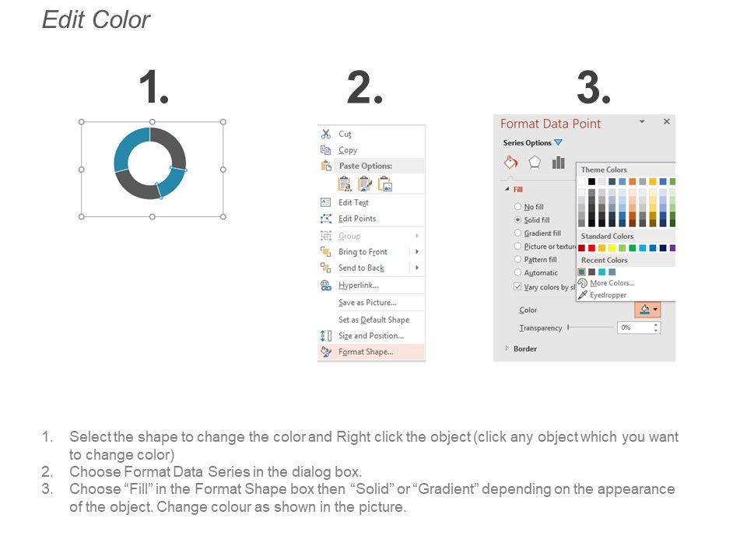The image size is (747, 560).
Task: Open the Series Options bar chart icon
Action: point(558,163)
